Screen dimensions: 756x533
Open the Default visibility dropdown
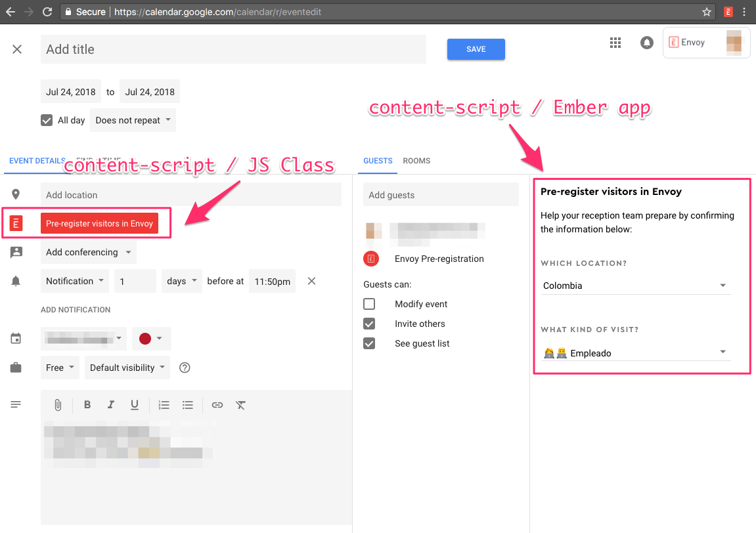[x=127, y=368]
